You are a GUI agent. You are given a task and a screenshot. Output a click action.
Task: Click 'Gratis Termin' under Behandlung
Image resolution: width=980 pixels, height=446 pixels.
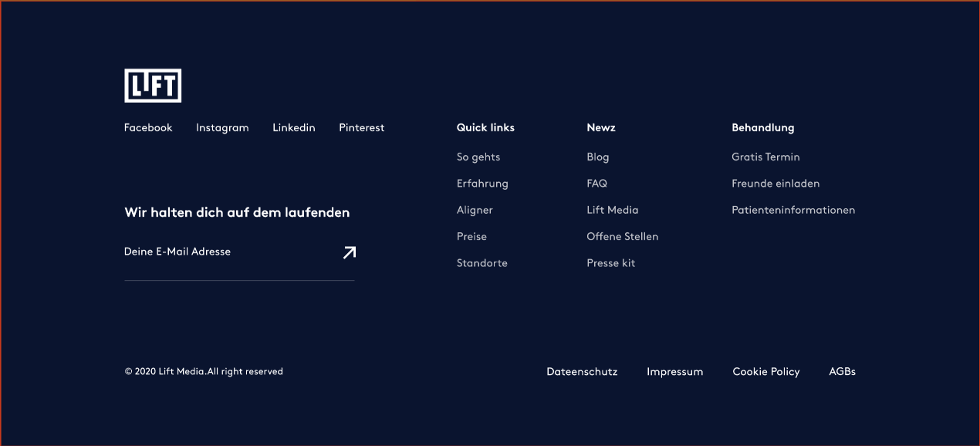pyautogui.click(x=765, y=157)
